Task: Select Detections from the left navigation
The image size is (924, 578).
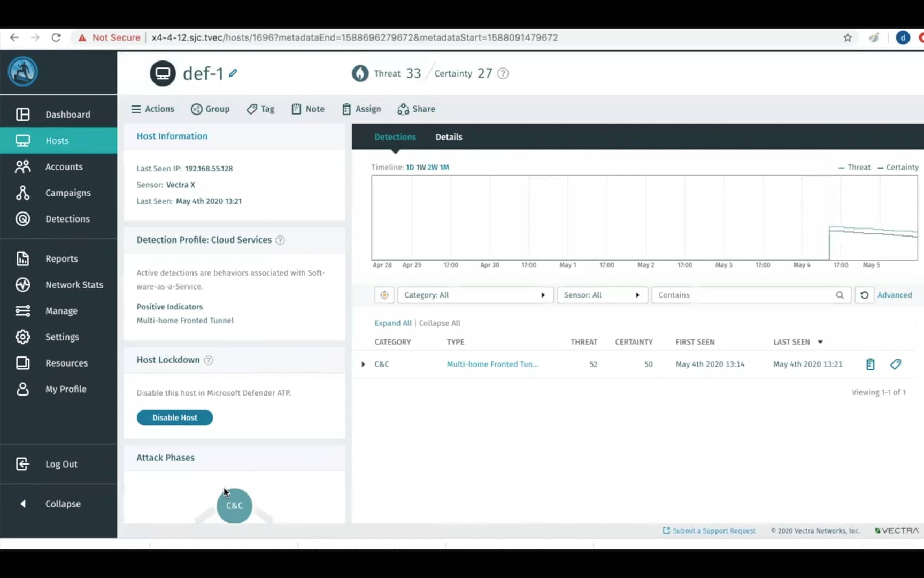Action: click(x=67, y=219)
